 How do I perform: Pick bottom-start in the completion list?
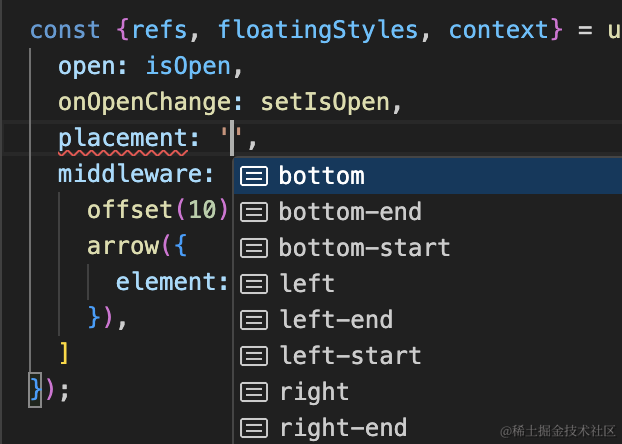pos(364,248)
